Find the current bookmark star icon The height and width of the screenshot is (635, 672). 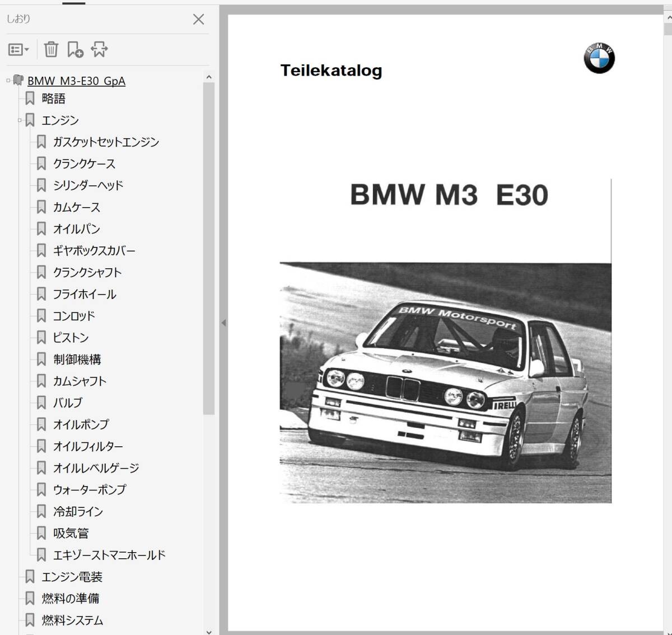[99, 50]
